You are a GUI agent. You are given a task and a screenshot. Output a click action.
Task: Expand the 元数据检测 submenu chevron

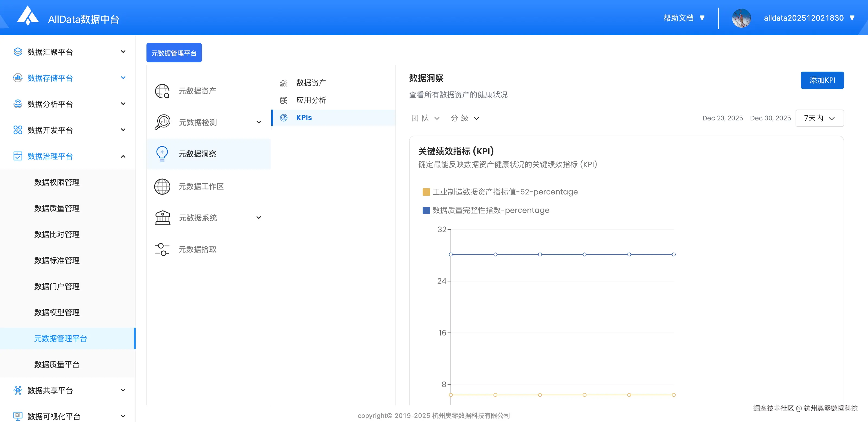[259, 122]
